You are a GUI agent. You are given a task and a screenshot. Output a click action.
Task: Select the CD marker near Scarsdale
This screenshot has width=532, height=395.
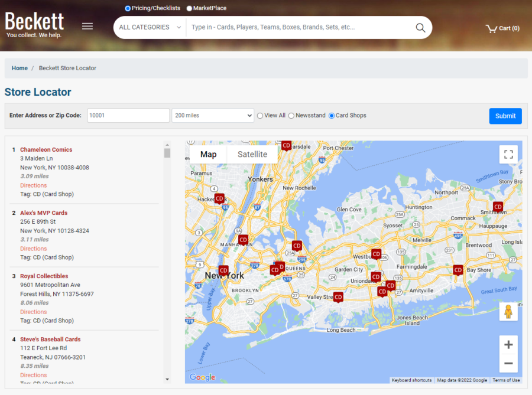pyautogui.click(x=286, y=146)
